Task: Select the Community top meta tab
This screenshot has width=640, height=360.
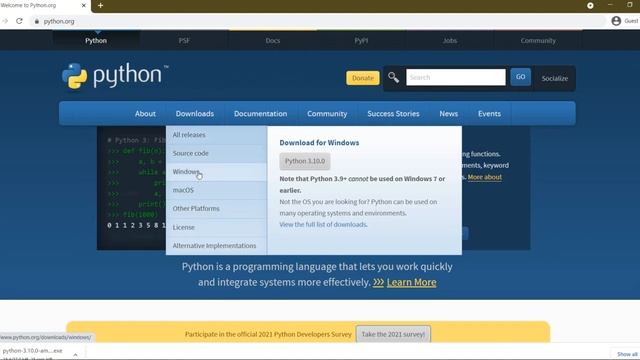Action: click(x=538, y=41)
